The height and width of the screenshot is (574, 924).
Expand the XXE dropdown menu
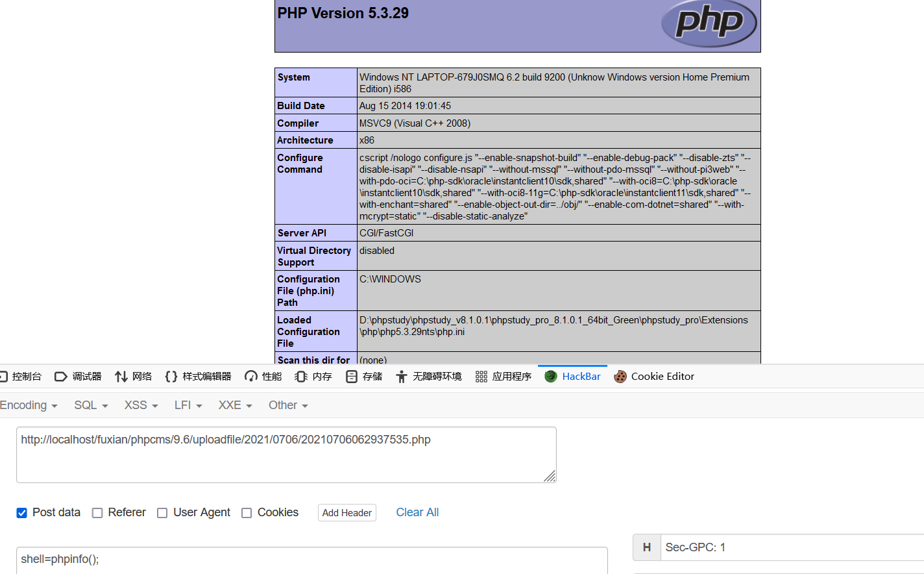[x=235, y=405]
